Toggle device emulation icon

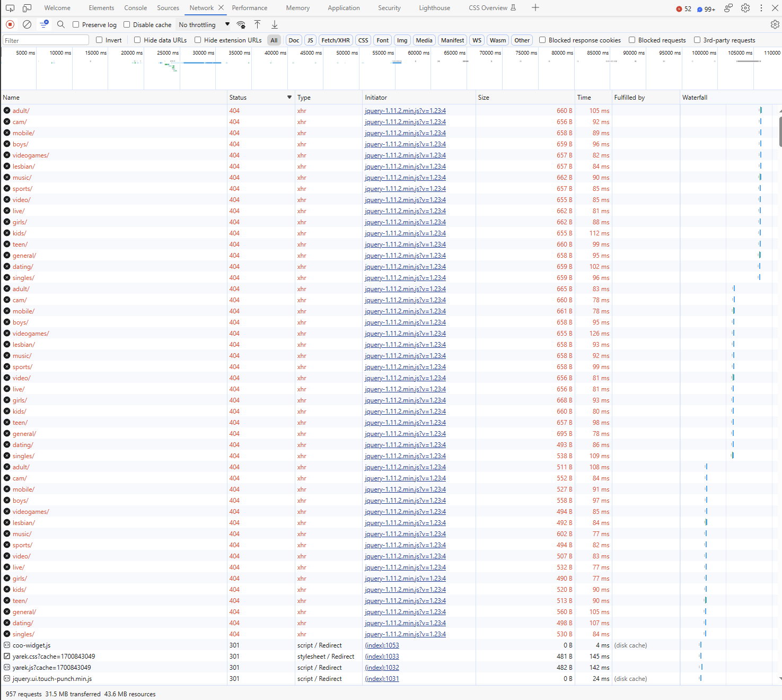pyautogui.click(x=27, y=8)
